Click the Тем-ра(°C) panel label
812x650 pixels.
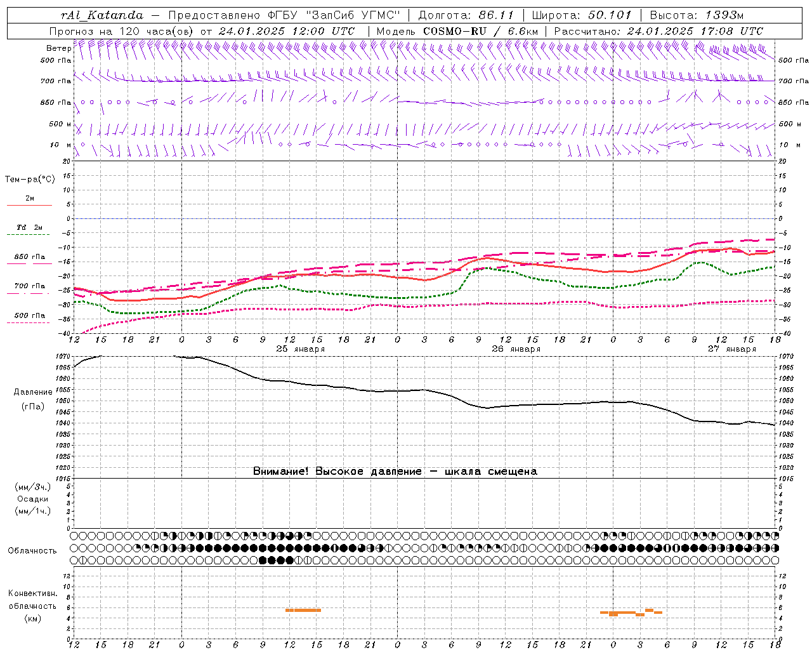(x=30, y=180)
